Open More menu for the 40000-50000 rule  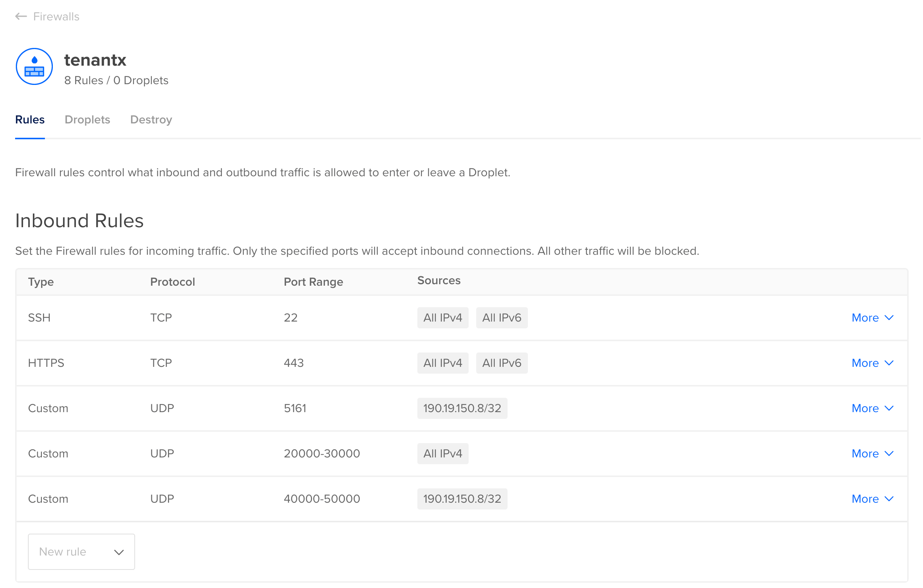click(x=872, y=499)
